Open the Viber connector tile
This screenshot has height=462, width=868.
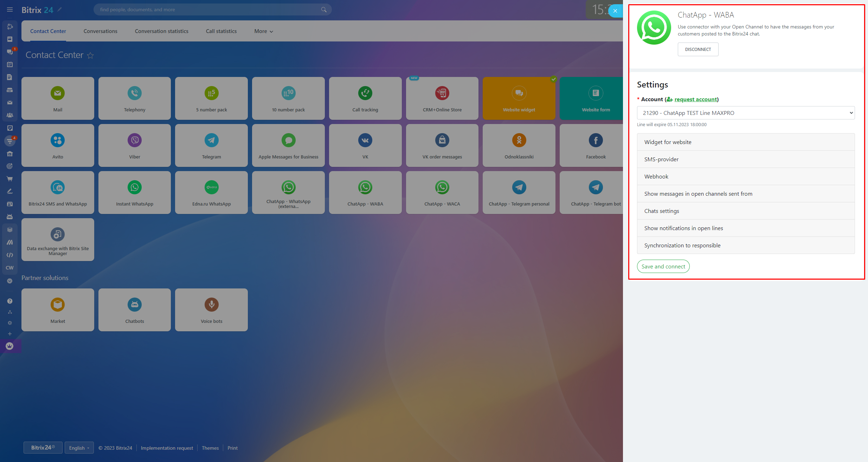click(x=134, y=145)
